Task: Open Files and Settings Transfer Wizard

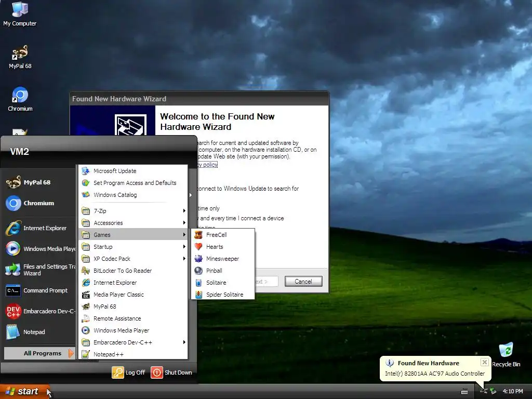Action: (x=39, y=270)
